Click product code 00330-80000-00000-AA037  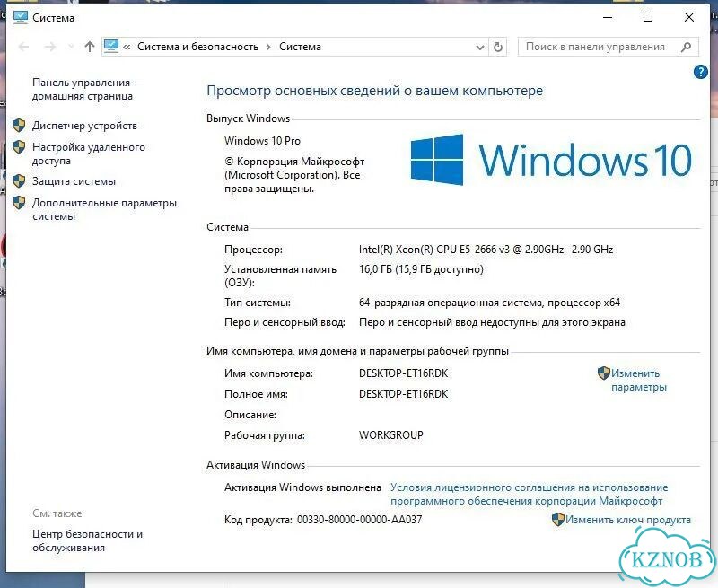tap(360, 520)
